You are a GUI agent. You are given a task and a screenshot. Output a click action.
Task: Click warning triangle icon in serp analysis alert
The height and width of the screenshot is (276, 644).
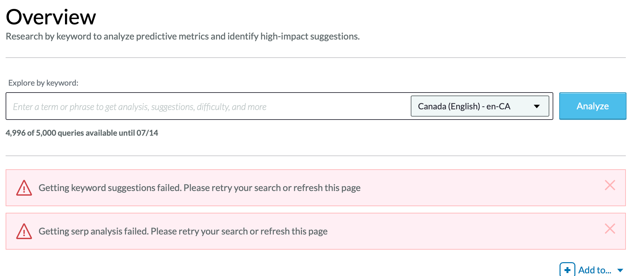coord(24,232)
